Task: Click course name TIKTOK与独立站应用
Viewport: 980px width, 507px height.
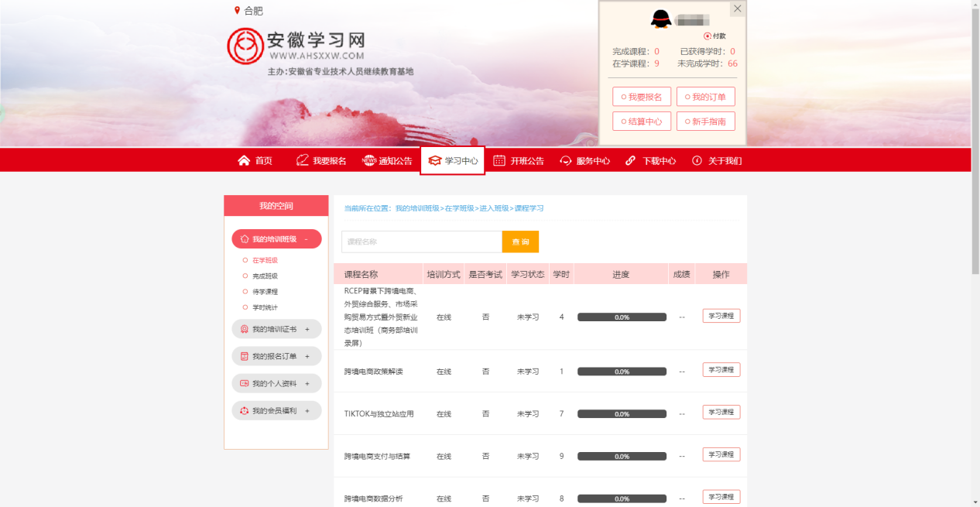Action: click(379, 414)
